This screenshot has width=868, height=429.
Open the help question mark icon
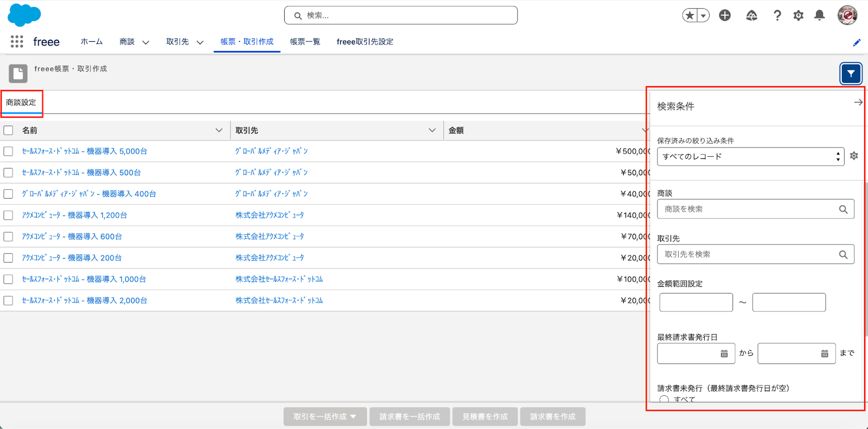click(x=777, y=16)
